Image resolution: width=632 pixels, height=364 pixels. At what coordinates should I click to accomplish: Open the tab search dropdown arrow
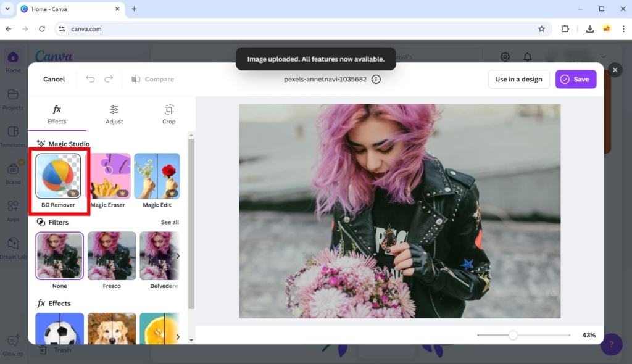pos(7,9)
